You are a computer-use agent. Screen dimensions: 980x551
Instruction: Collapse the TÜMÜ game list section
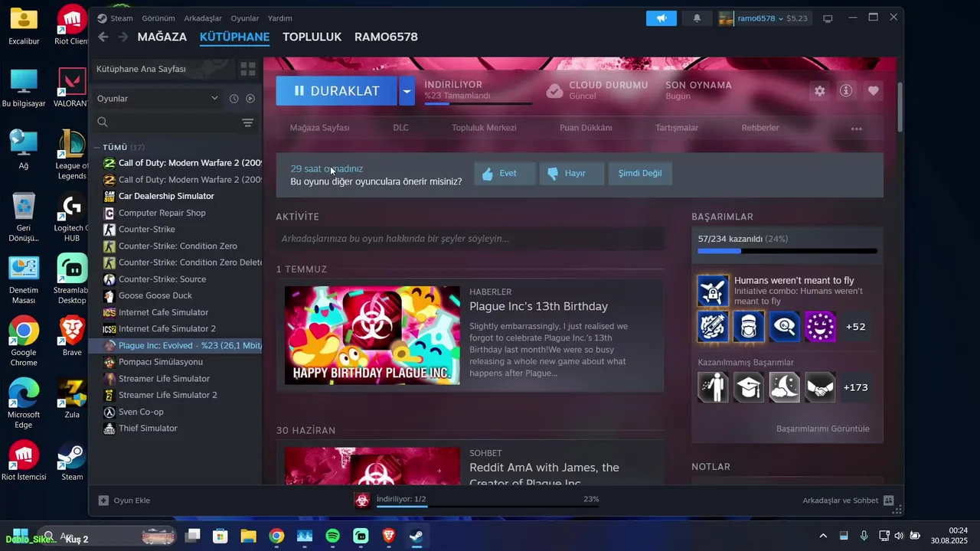tap(97, 147)
